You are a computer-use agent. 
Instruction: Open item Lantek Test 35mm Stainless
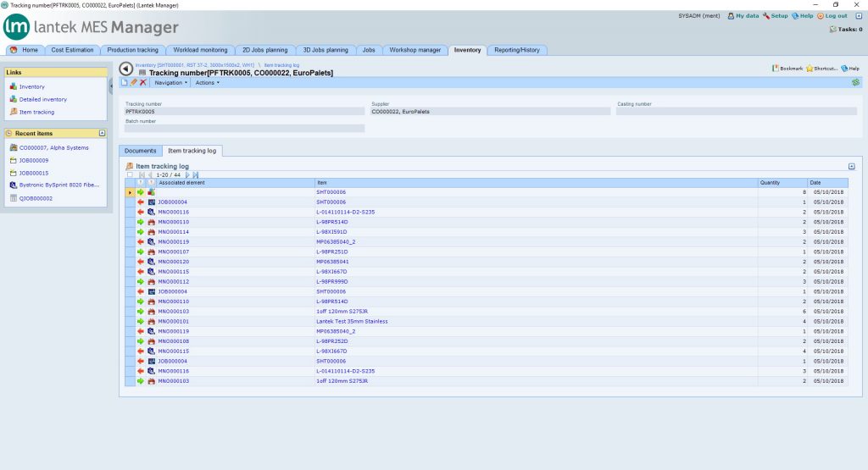click(x=352, y=321)
